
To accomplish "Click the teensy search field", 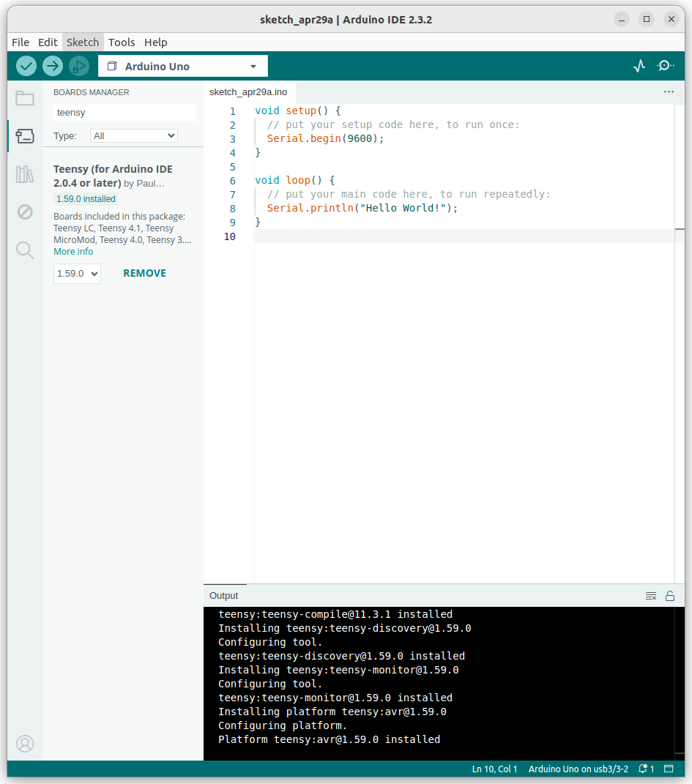I will 124,113.
